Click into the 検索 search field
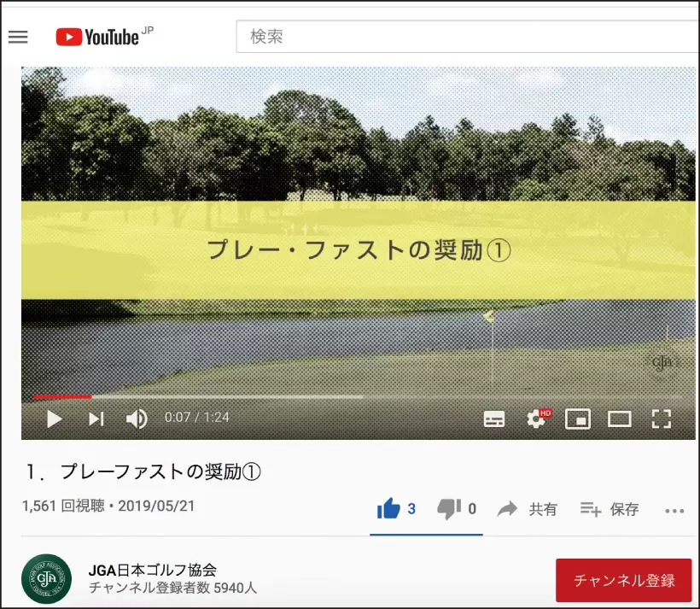 coord(468,37)
